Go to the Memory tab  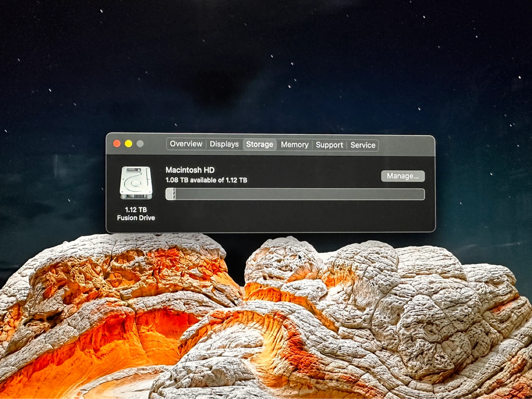point(294,145)
